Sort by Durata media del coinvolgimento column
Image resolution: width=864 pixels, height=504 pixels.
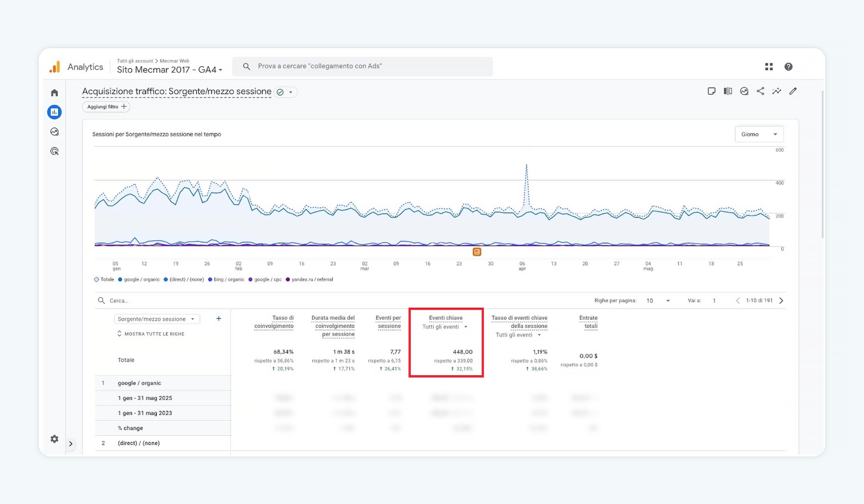click(333, 326)
